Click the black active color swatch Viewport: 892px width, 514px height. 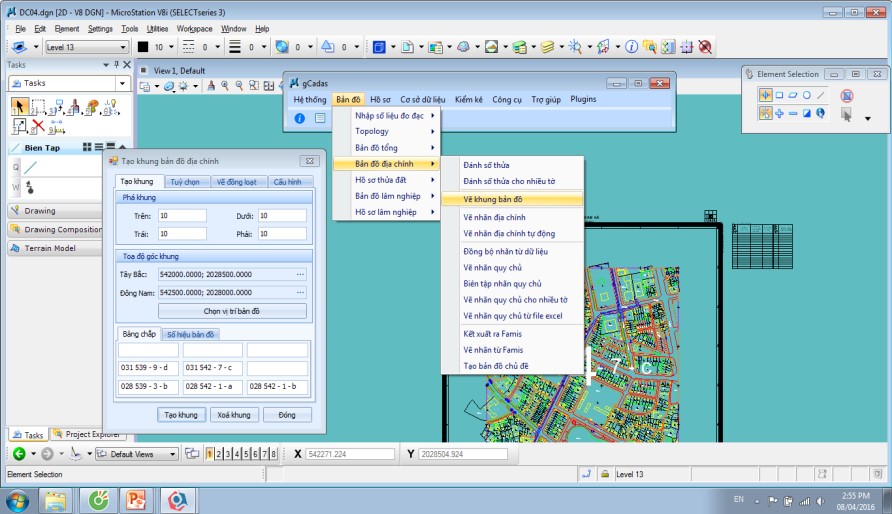click(x=143, y=47)
